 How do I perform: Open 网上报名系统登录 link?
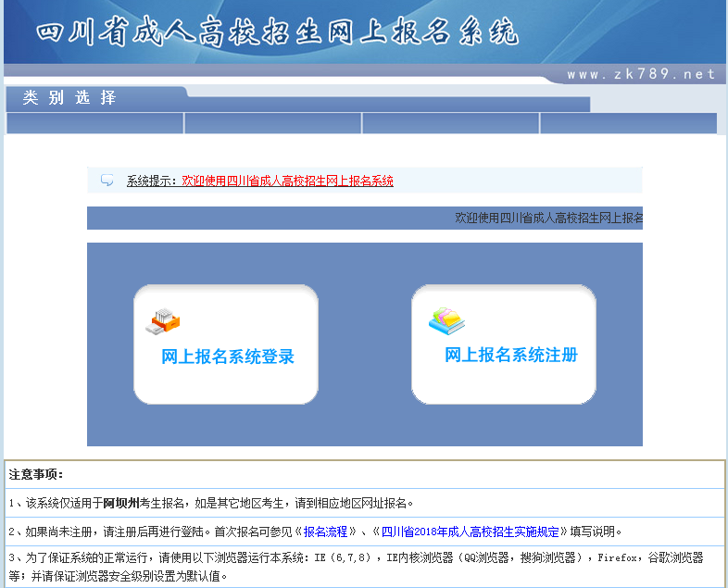[x=228, y=357]
